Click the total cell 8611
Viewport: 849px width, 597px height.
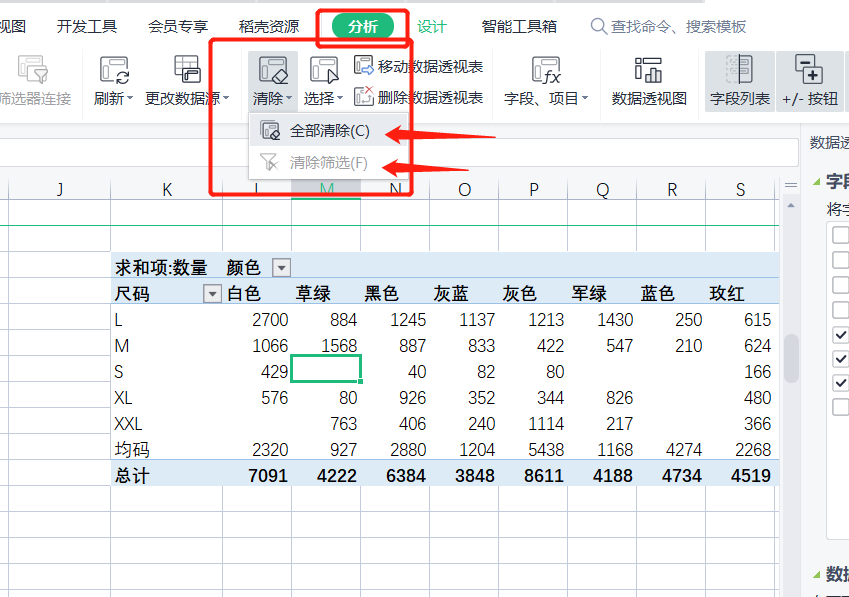(x=533, y=475)
